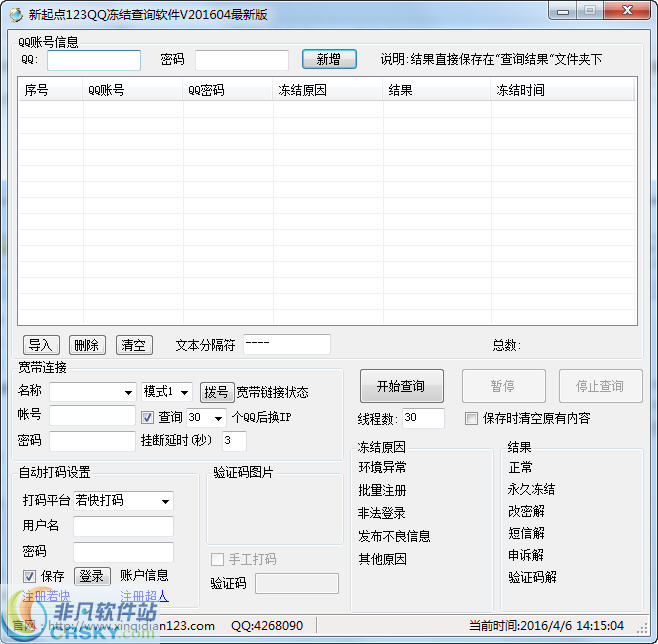658x644 pixels.
Task: Toggle the 查询 checkbox for IP switching
Action: pos(147,417)
